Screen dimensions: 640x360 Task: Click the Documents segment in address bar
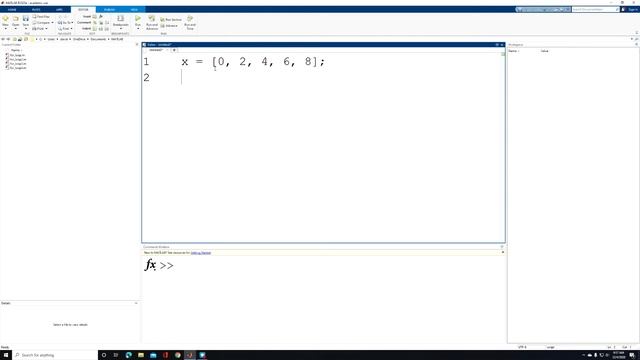point(98,39)
